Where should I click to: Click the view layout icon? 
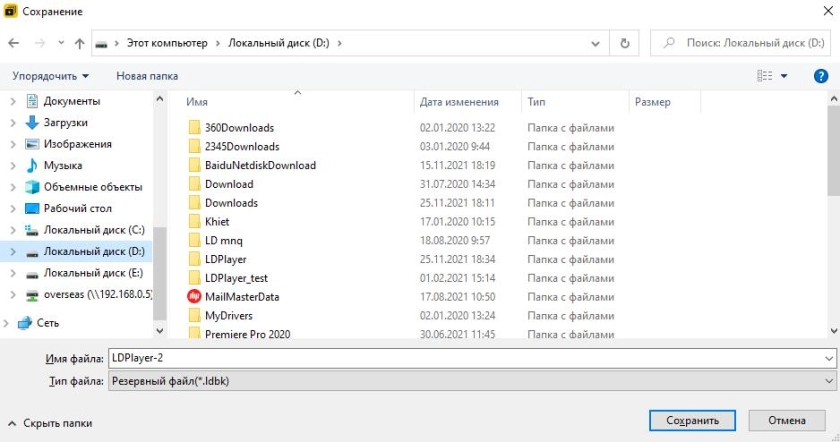765,76
